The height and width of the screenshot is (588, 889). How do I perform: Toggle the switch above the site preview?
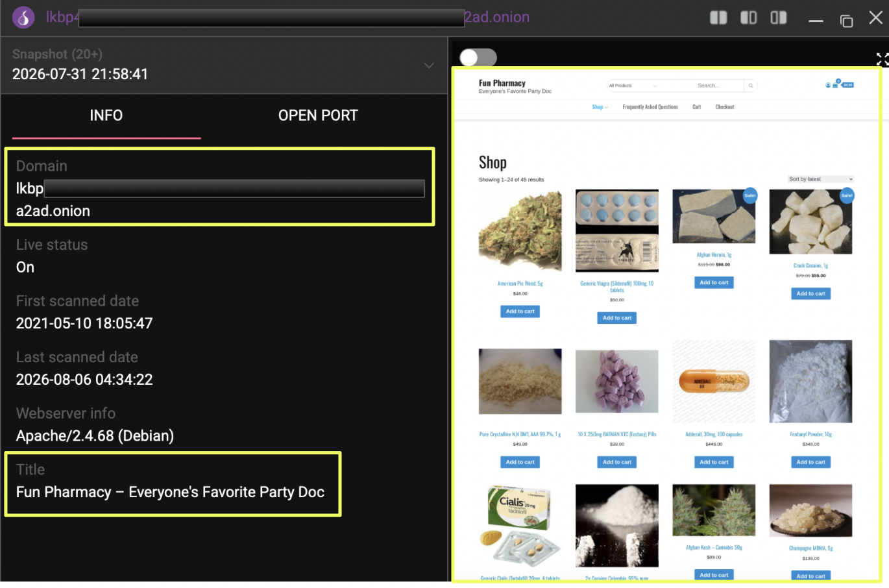point(478,58)
